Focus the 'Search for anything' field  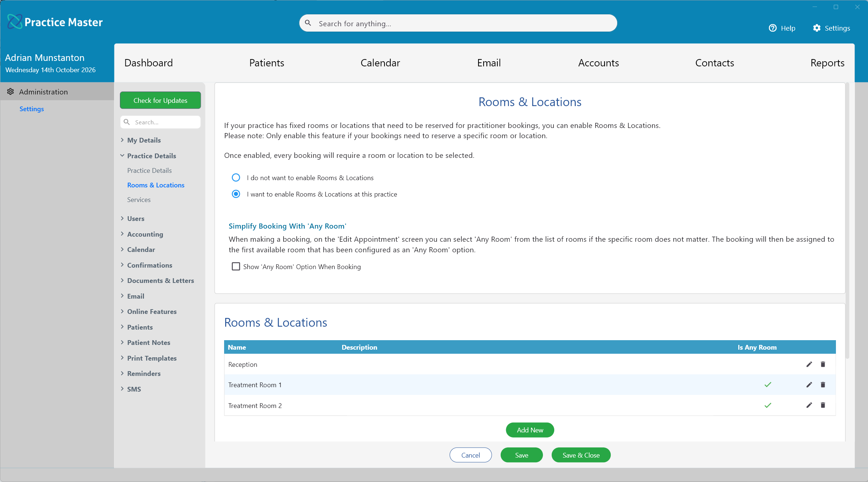click(458, 23)
